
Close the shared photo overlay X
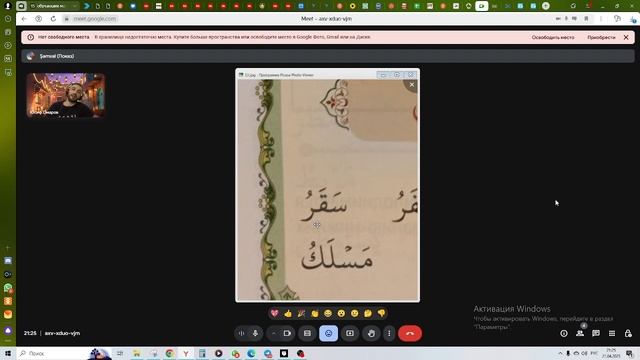(x=412, y=84)
